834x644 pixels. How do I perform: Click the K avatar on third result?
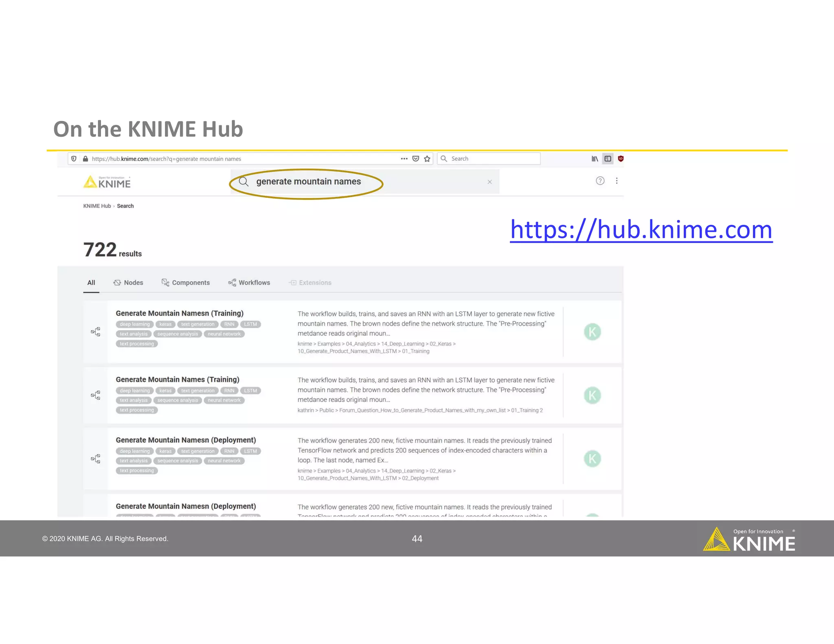(593, 459)
